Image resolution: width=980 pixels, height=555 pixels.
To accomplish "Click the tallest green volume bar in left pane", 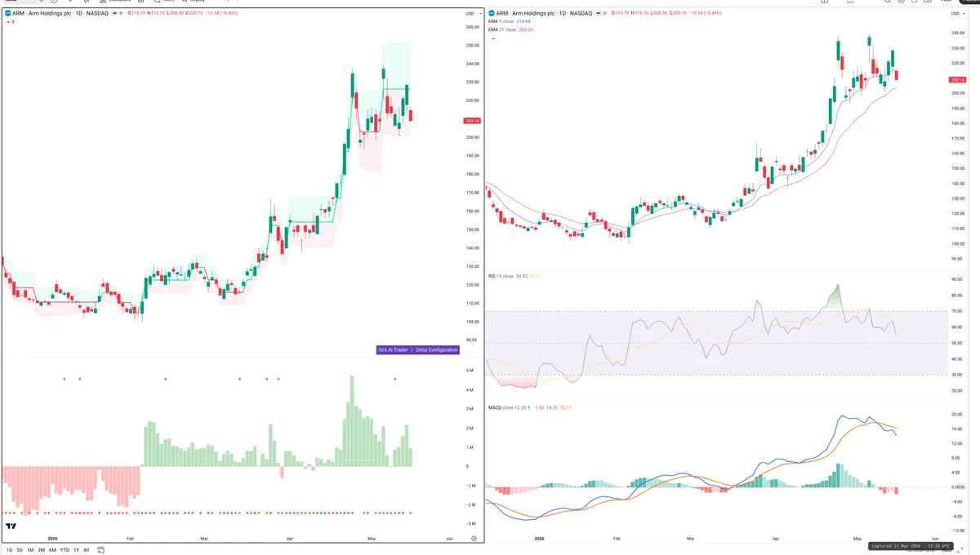I will 352,421.
